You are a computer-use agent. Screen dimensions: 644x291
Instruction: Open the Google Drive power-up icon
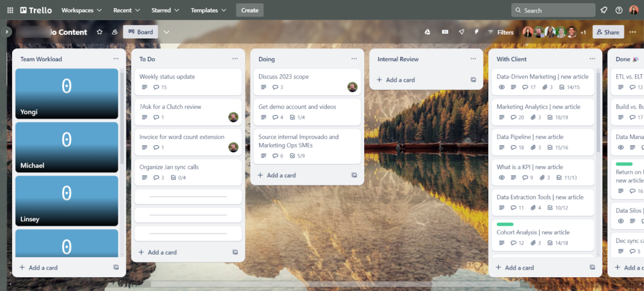click(427, 32)
